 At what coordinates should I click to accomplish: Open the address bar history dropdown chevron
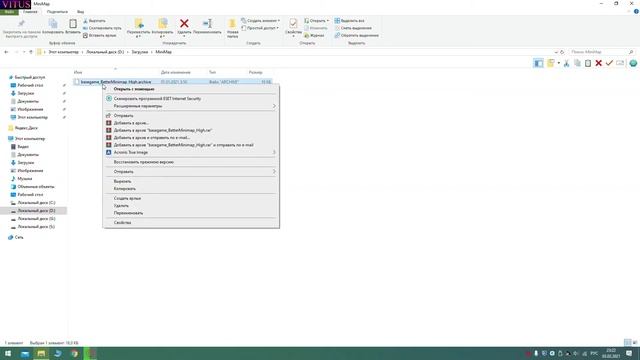556,52
